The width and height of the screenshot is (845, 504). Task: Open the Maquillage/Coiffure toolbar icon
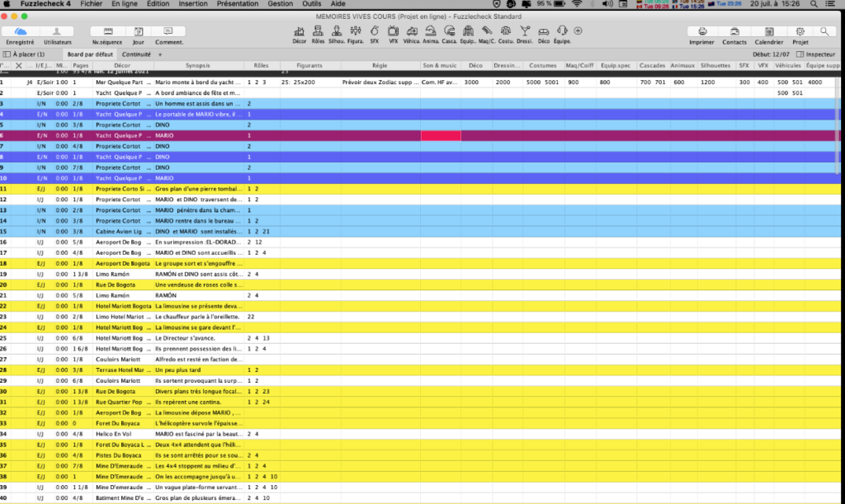(x=487, y=32)
